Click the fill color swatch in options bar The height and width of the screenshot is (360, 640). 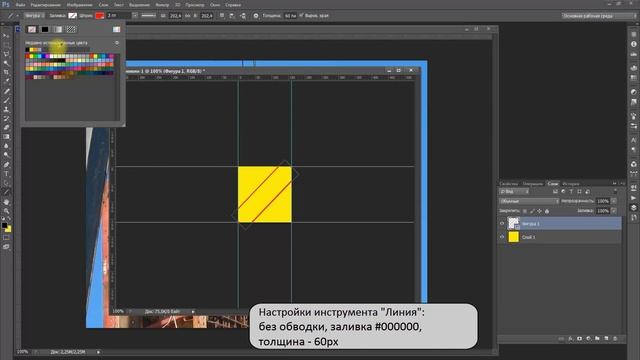point(72,16)
